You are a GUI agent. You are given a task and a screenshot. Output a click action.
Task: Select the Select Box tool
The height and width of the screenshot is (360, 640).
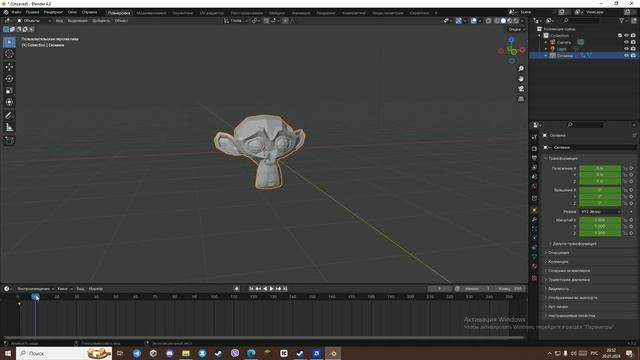(x=9, y=42)
